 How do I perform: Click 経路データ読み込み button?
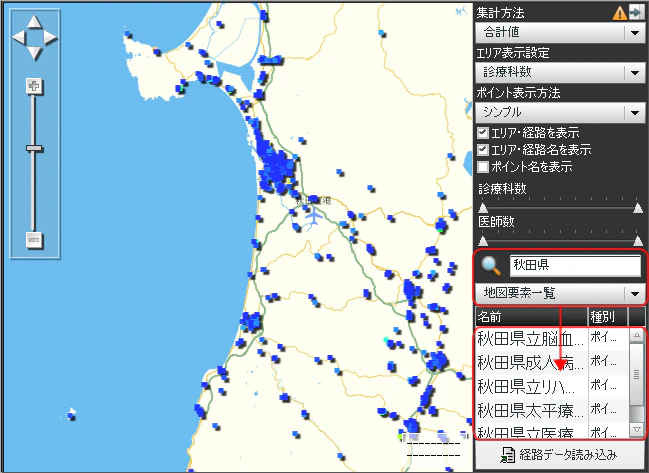coord(560,455)
